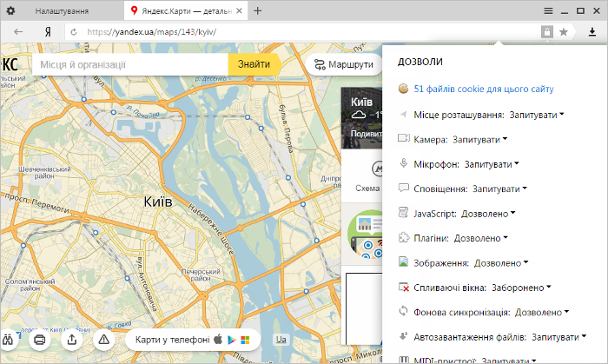608x364 pixels.
Task: Click the location arrow icon
Action: coord(403,115)
